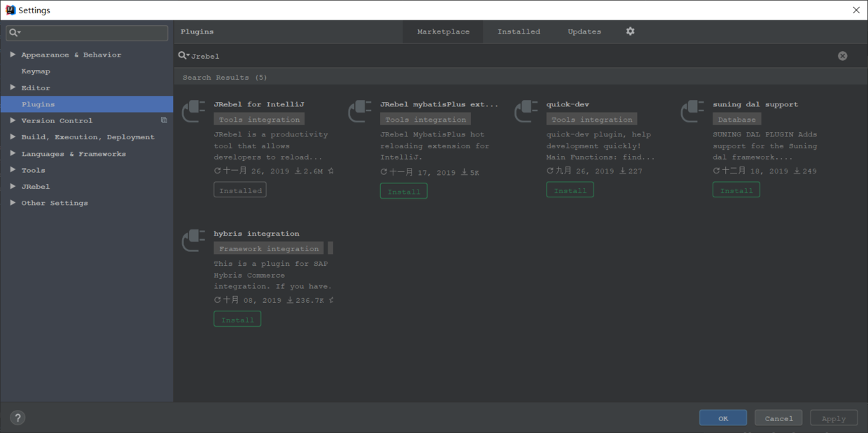Expand the Editor settings section
The height and width of the screenshot is (433, 868).
(13, 87)
